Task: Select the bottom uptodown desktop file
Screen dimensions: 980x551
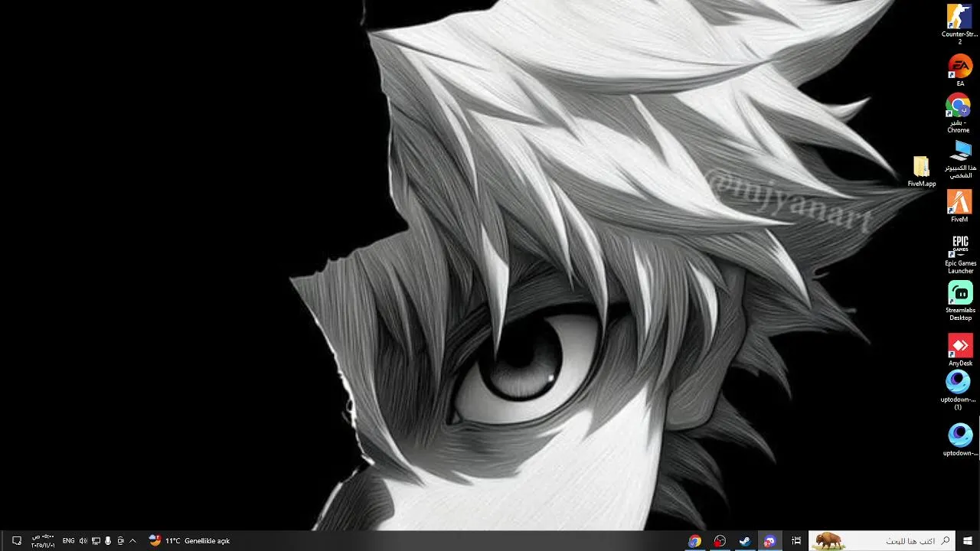Action: coord(960,440)
